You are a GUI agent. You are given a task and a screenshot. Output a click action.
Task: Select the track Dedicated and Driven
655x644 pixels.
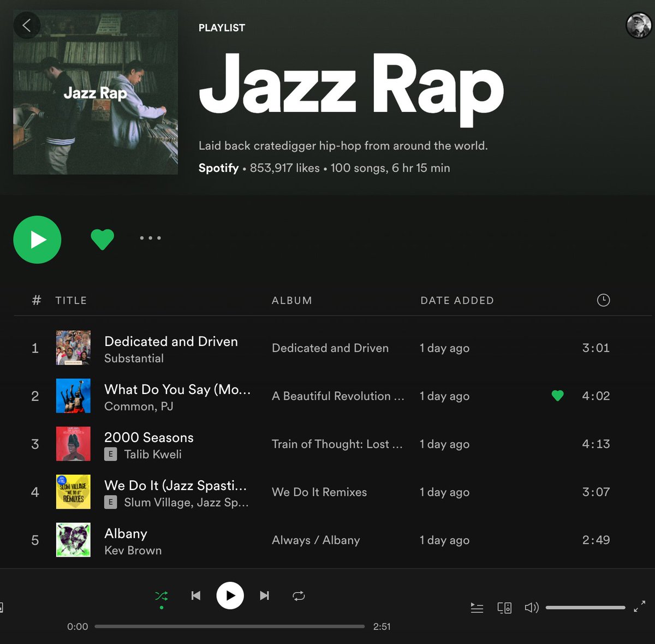point(171,341)
